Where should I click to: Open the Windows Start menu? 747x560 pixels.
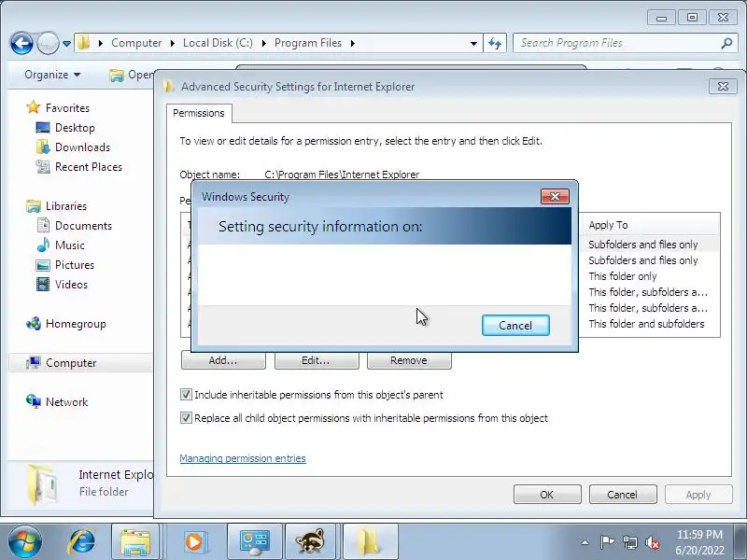click(25, 541)
